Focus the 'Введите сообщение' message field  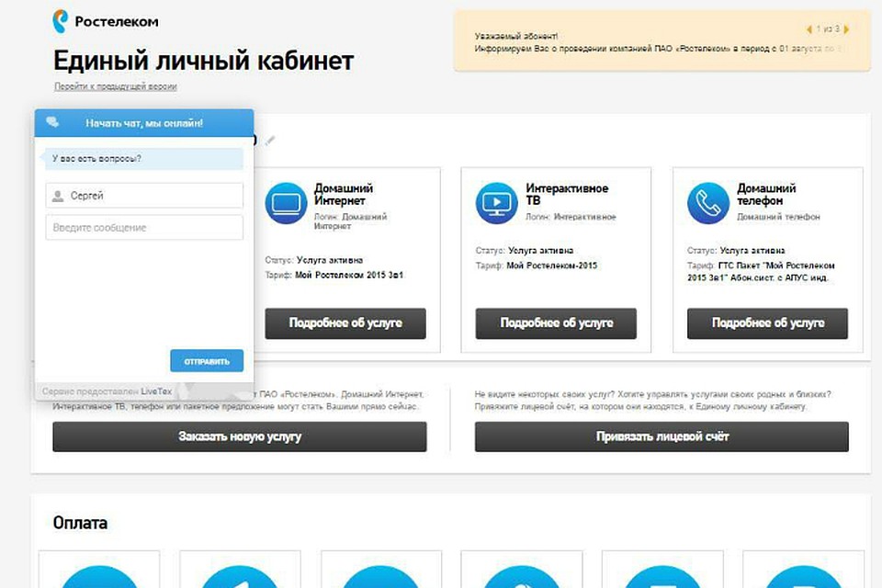(x=144, y=227)
